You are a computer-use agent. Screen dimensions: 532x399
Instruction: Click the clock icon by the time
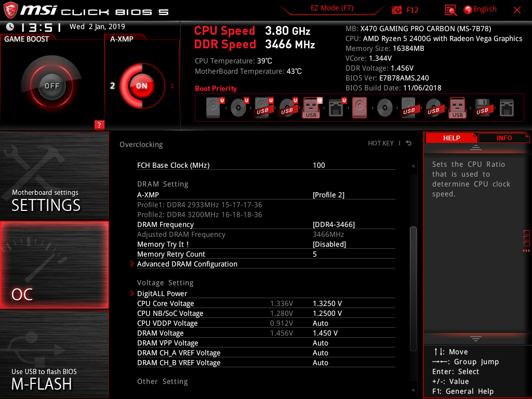click(x=10, y=26)
